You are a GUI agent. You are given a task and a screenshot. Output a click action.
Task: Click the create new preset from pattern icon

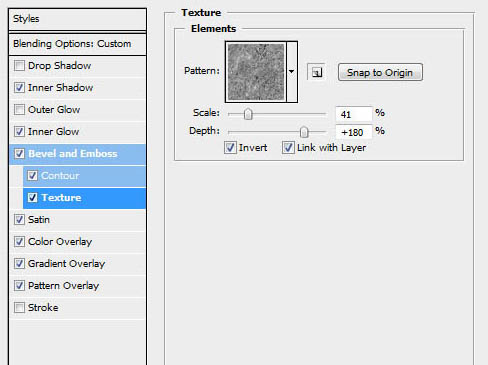[316, 72]
